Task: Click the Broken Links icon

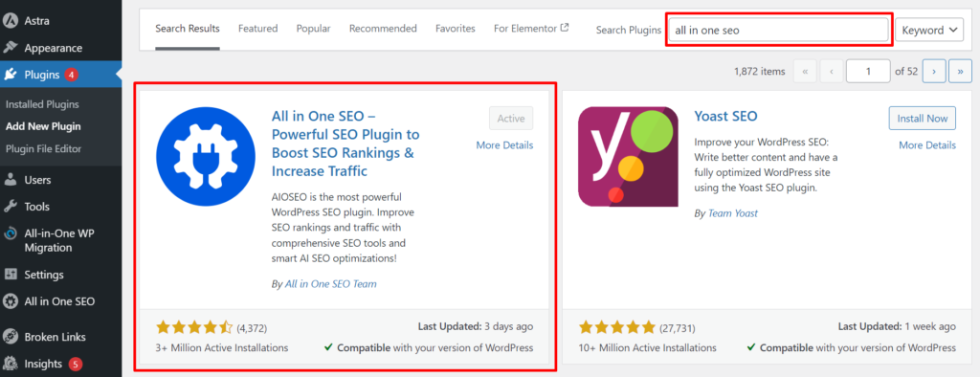Action: 10,337
